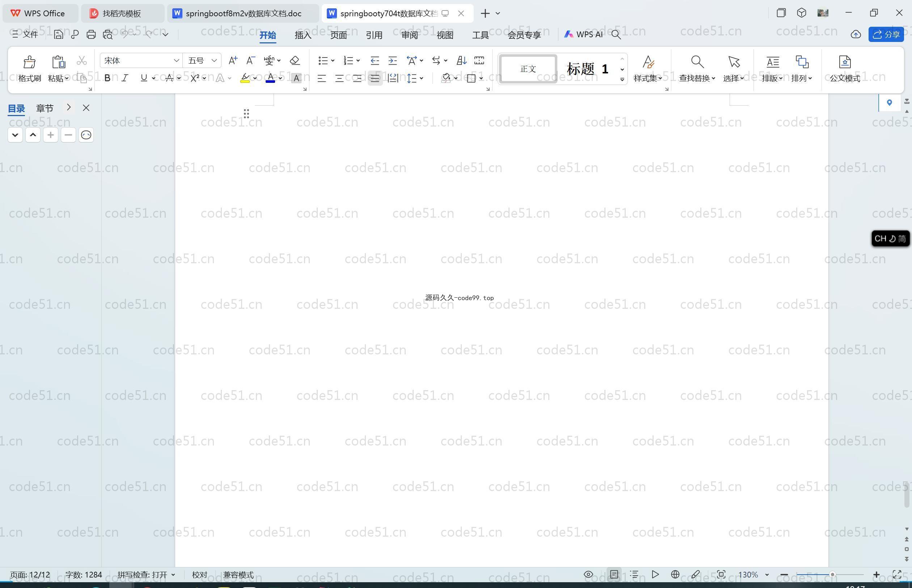Click the WPS AI button
Image resolution: width=912 pixels, height=588 pixels.
coord(583,34)
